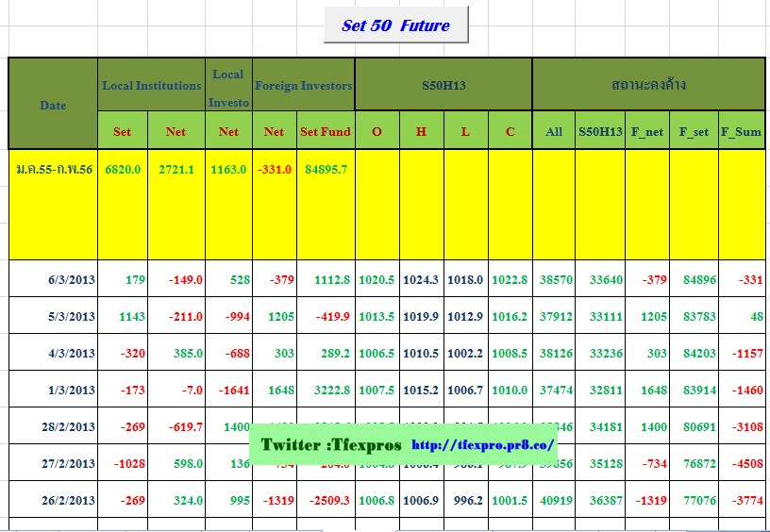The width and height of the screenshot is (770, 532).
Task: Click the yellow cell showing 84895.7
Action: pos(325,169)
